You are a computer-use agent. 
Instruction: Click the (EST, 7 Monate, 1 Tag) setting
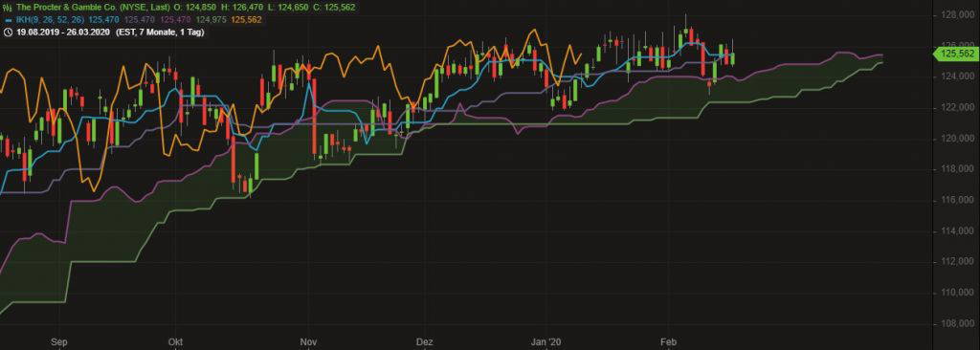click(x=160, y=32)
